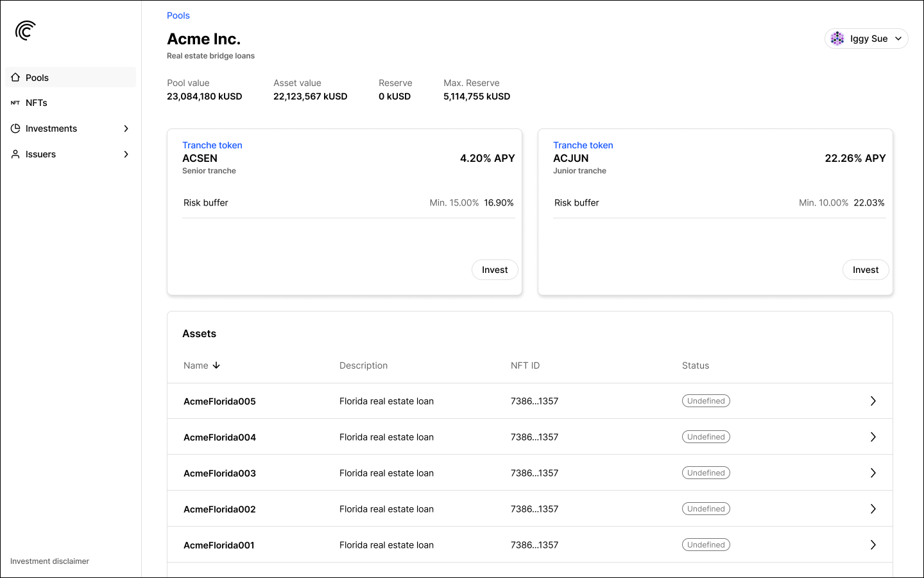Select Pools in the sidebar menu
This screenshot has height=578, width=924.
click(37, 78)
